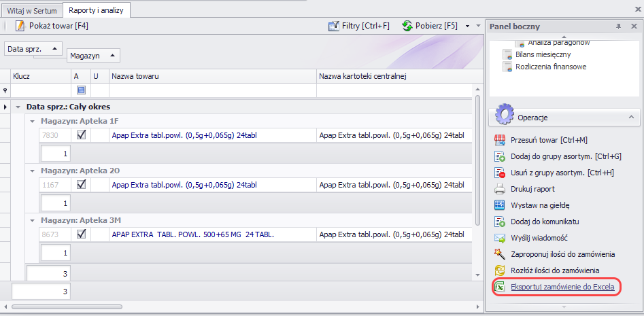Screen dimensions: 644x316
Task: Collapse the Data sprz.: Cały okres group
Action: (18, 107)
